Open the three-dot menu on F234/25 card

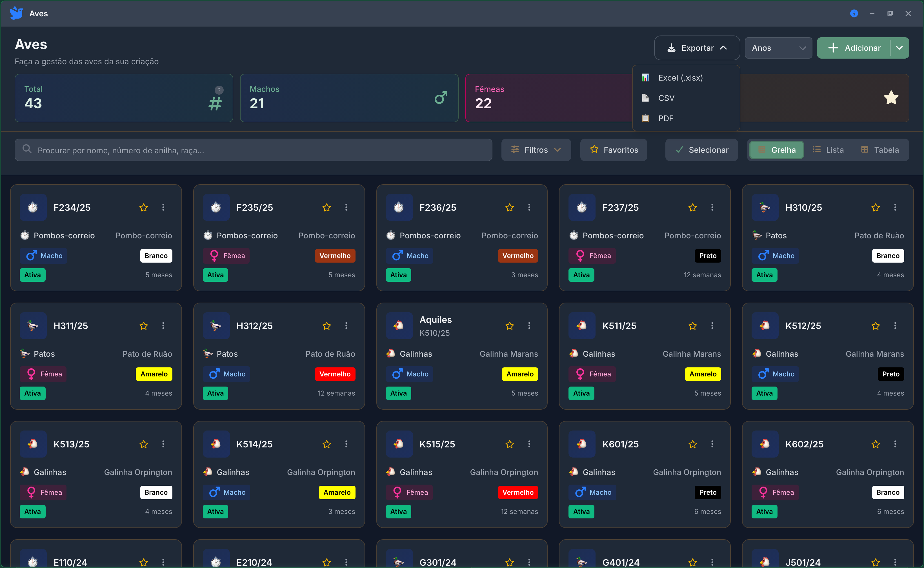click(x=163, y=207)
